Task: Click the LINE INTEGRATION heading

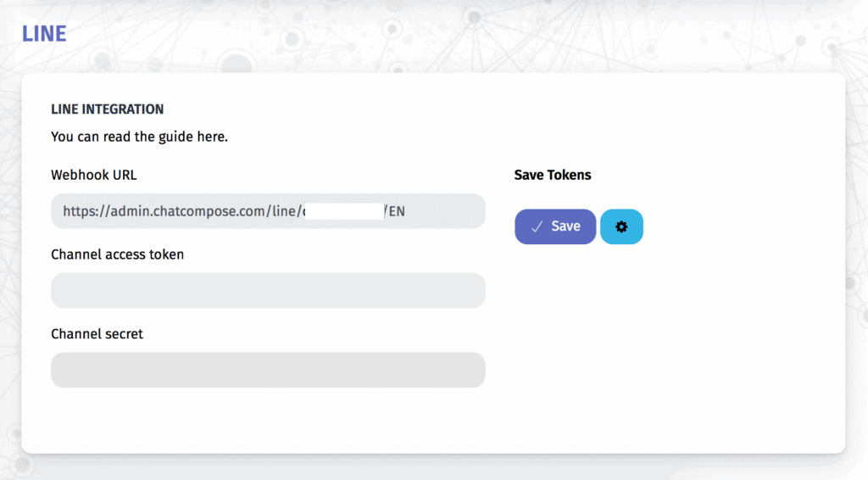Action: [x=108, y=109]
